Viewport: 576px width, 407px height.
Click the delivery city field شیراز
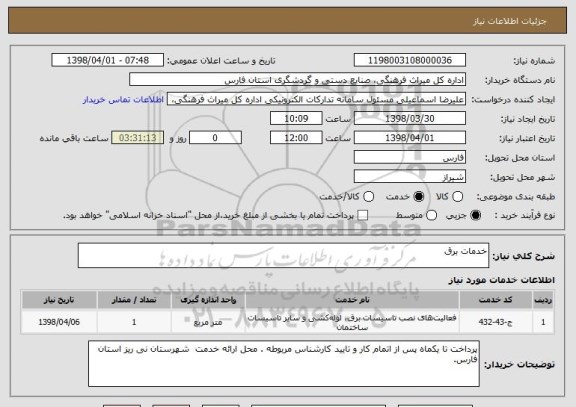[410, 177]
